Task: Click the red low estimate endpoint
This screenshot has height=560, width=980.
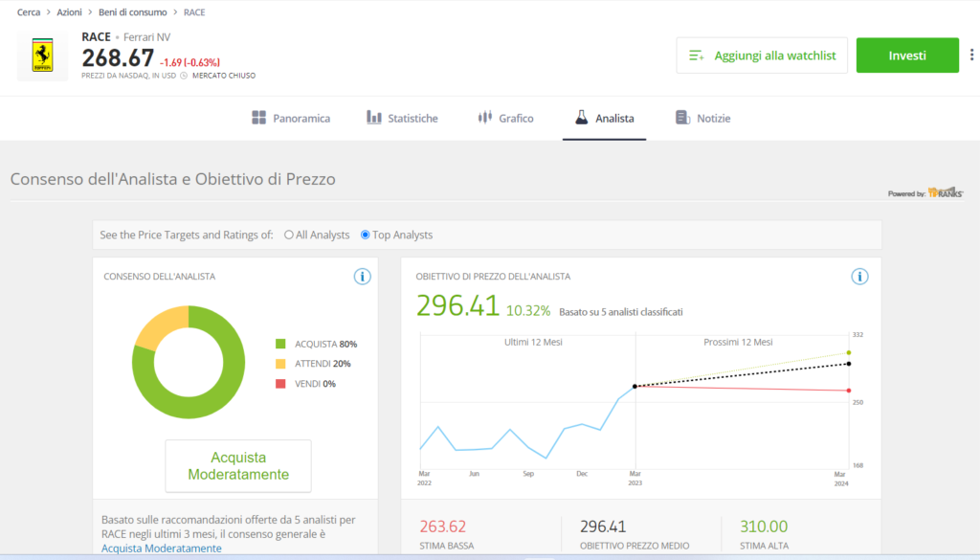Action: (x=849, y=391)
